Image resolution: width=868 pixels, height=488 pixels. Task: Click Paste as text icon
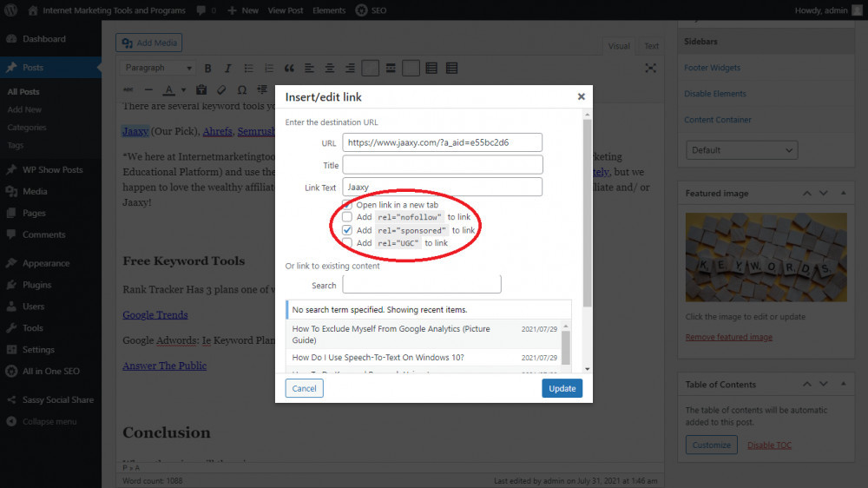[x=201, y=89]
